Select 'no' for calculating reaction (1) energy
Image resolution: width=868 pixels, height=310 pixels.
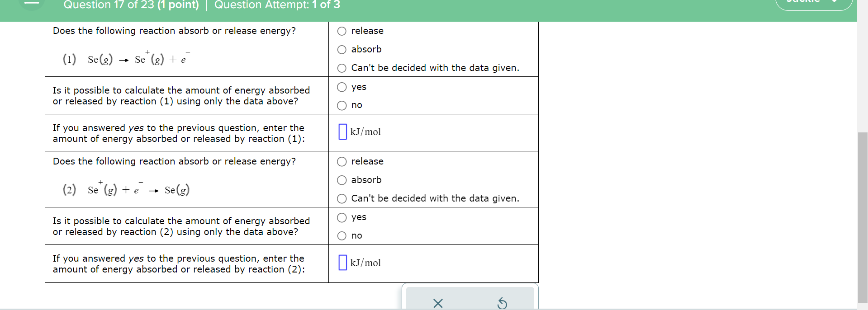[x=342, y=105]
